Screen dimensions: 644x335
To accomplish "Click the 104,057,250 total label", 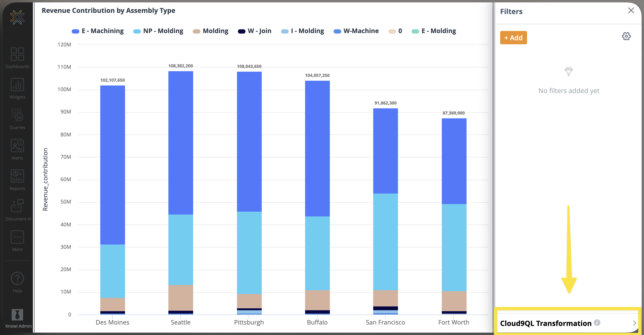I will (317, 75).
